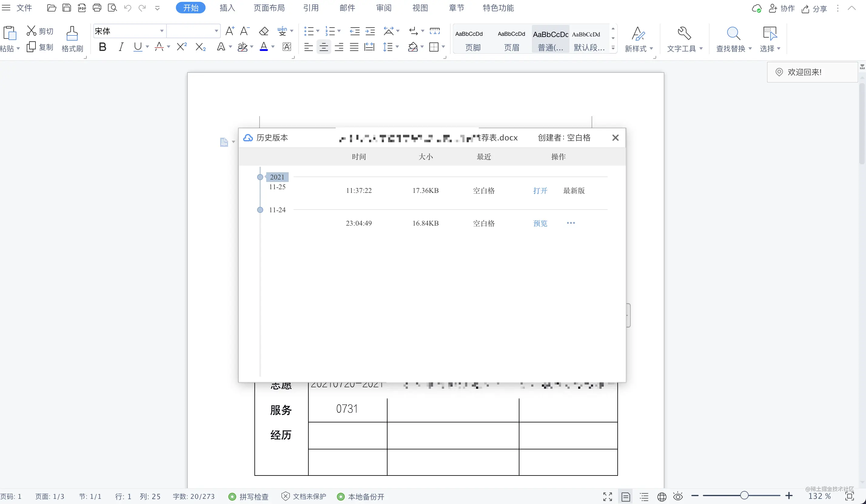This screenshot has width=866, height=504.
Task: Open the font size dropdown
Action: (216, 31)
